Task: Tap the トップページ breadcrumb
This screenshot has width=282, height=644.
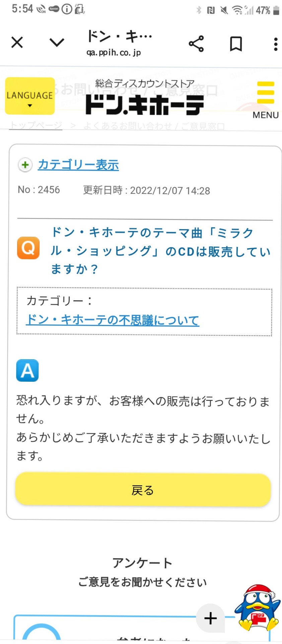Action: 36,124
